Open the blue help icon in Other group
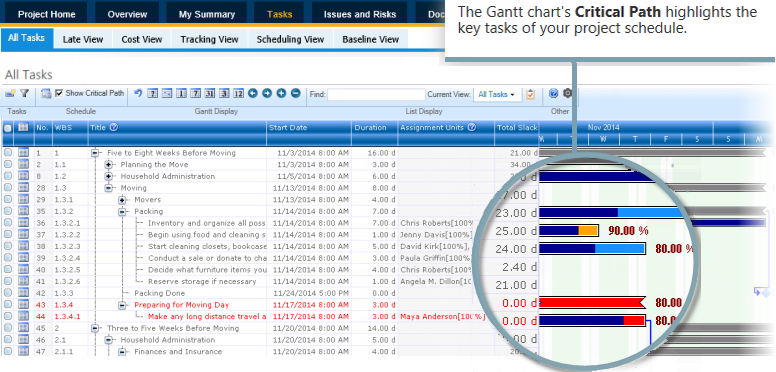 pos(553,93)
